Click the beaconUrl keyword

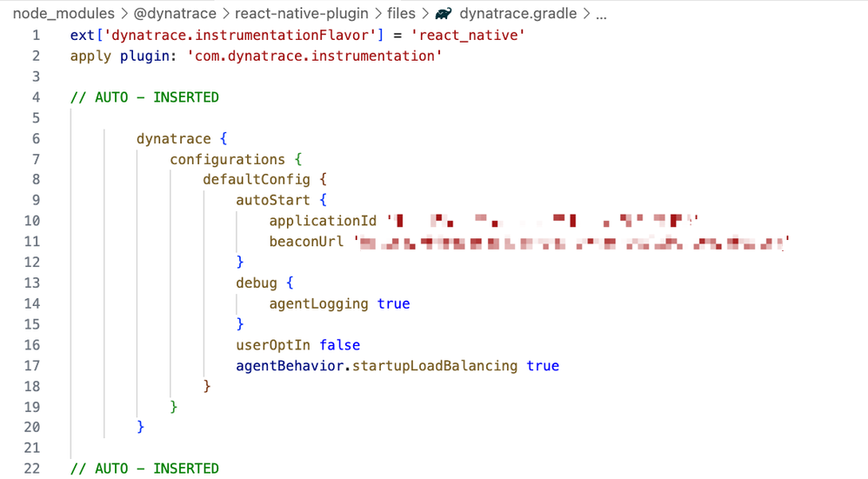tap(306, 242)
